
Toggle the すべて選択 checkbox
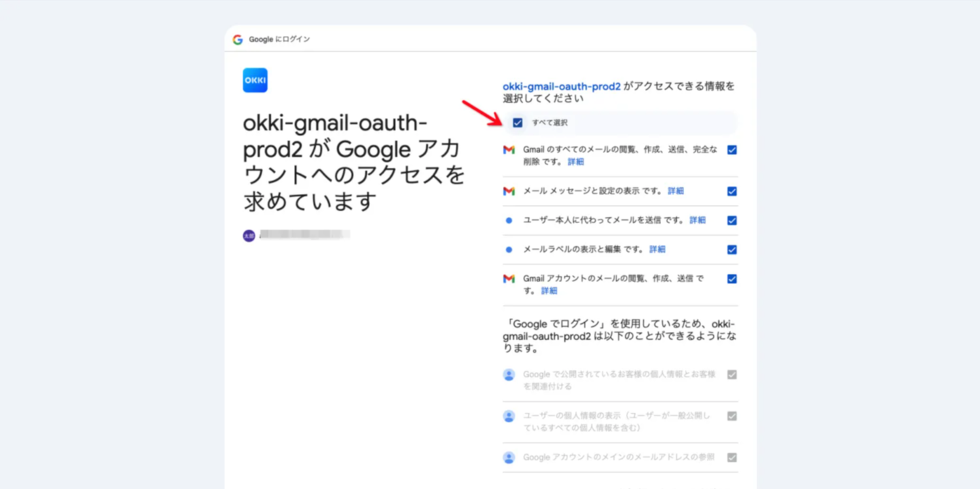518,122
